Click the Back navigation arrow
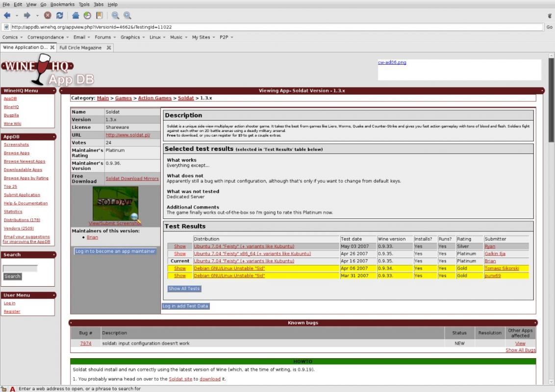 coord(7,16)
